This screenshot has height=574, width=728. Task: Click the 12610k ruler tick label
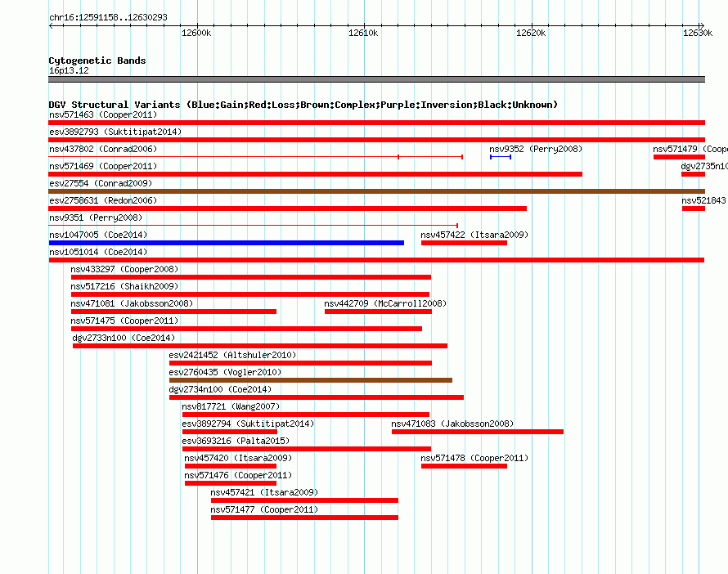click(363, 33)
